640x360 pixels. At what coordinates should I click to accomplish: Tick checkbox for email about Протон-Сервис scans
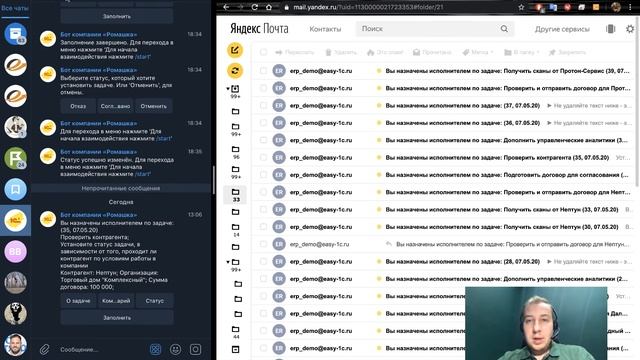(263, 71)
